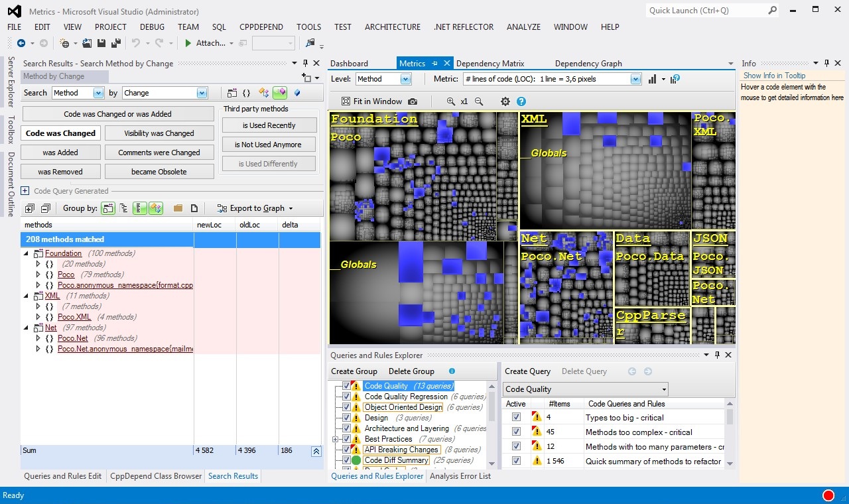Click the Poco.Net namespace link
Image resolution: width=849 pixels, height=504 pixels.
click(73, 338)
